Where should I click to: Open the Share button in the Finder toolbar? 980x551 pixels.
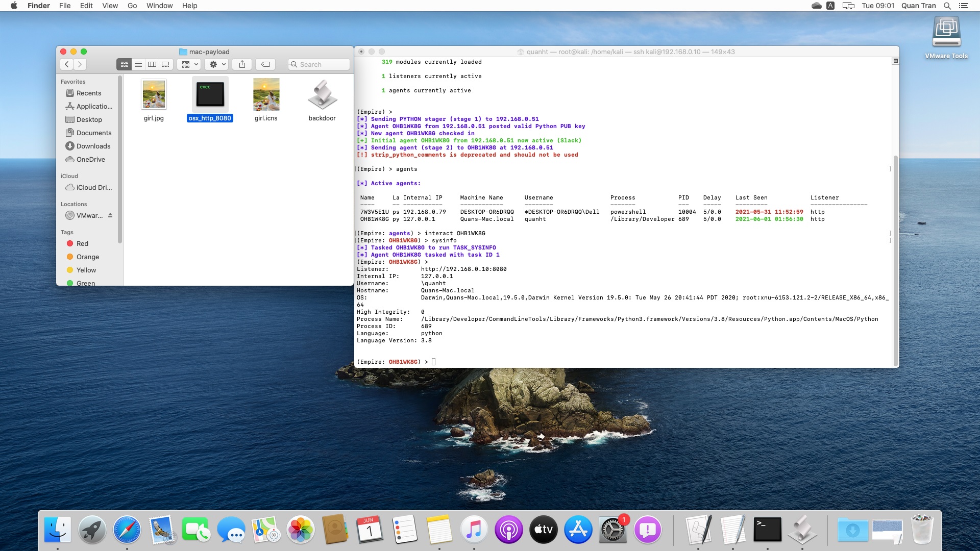coord(241,64)
